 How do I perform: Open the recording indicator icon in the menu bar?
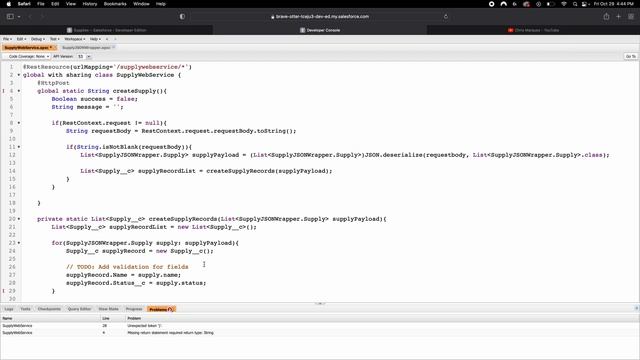click(x=491, y=4)
